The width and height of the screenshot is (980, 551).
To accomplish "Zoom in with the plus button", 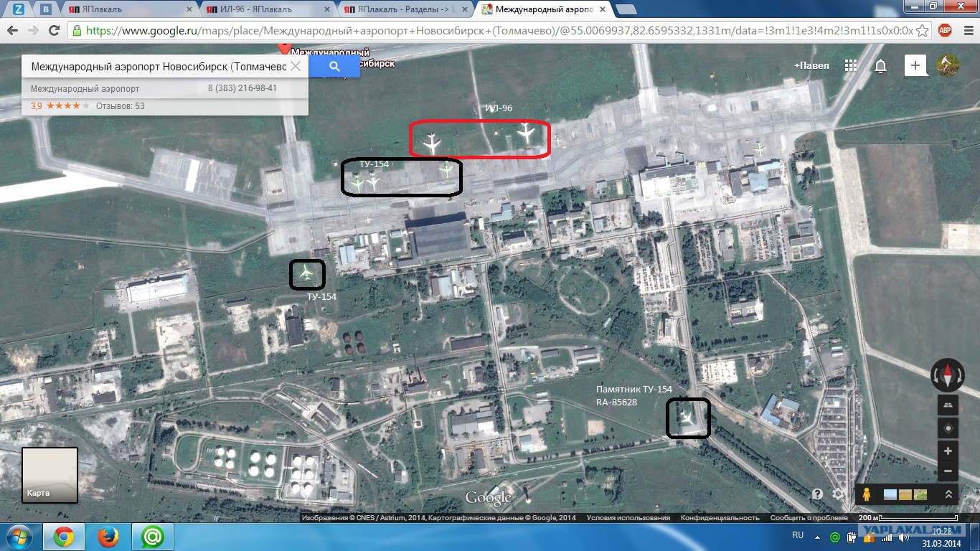I will (x=948, y=451).
